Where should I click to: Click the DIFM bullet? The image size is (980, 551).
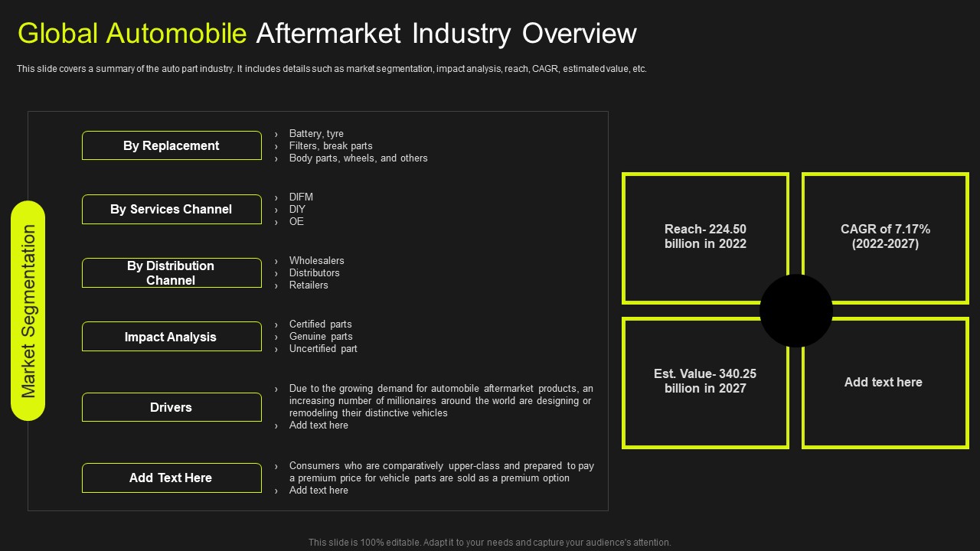coord(301,197)
